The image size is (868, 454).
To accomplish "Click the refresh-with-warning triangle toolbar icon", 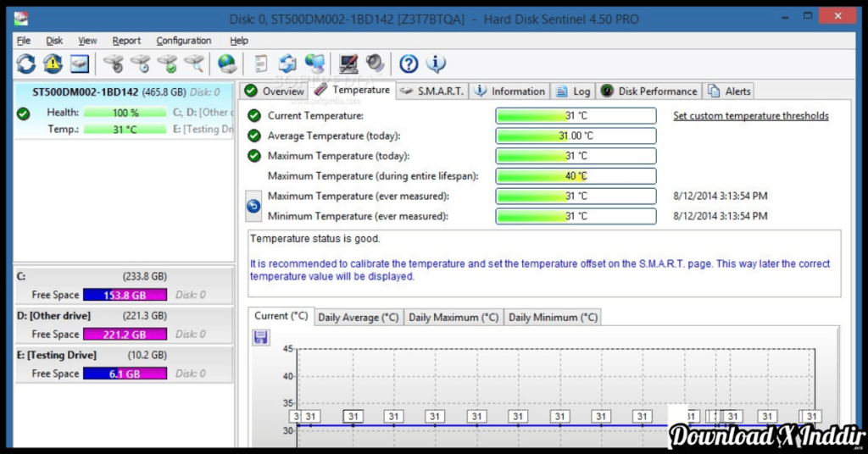I will point(53,64).
